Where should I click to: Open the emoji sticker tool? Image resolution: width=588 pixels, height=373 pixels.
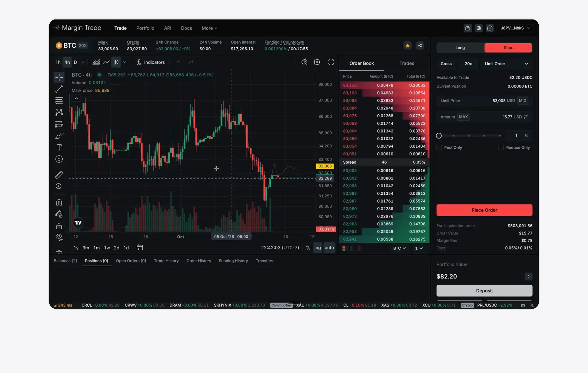[59, 159]
